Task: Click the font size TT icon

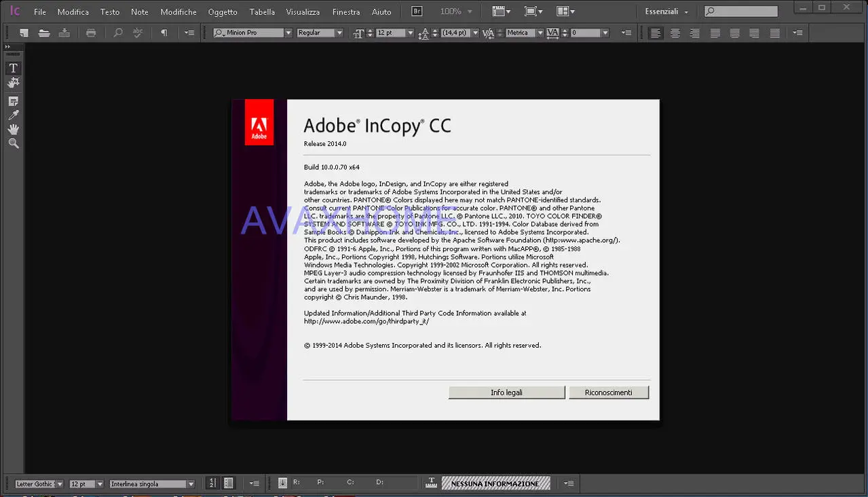Action: coord(359,33)
